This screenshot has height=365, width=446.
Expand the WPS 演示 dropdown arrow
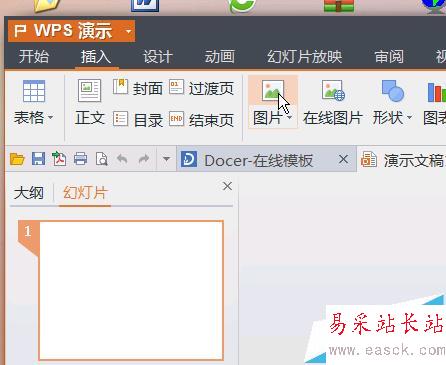pos(128,31)
